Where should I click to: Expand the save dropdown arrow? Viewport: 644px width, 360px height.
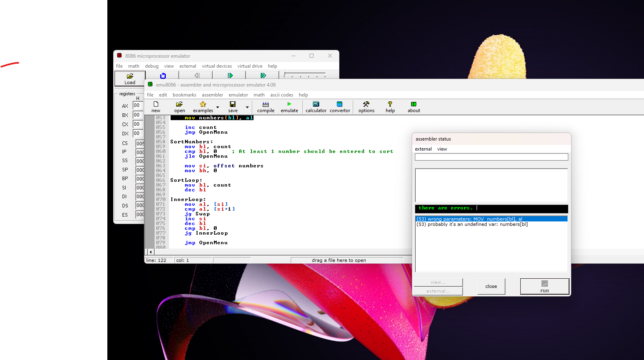247,107
